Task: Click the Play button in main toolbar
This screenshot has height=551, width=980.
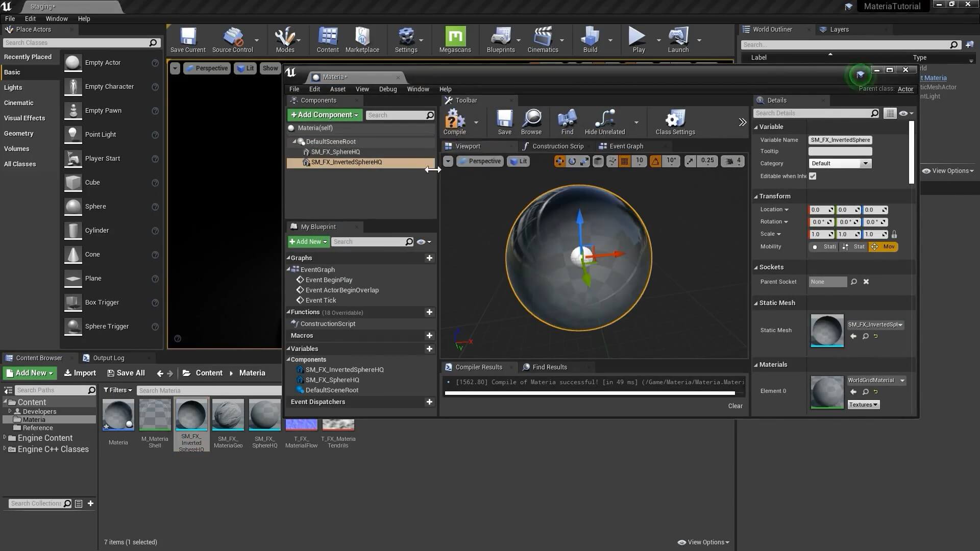Action: coord(638,40)
